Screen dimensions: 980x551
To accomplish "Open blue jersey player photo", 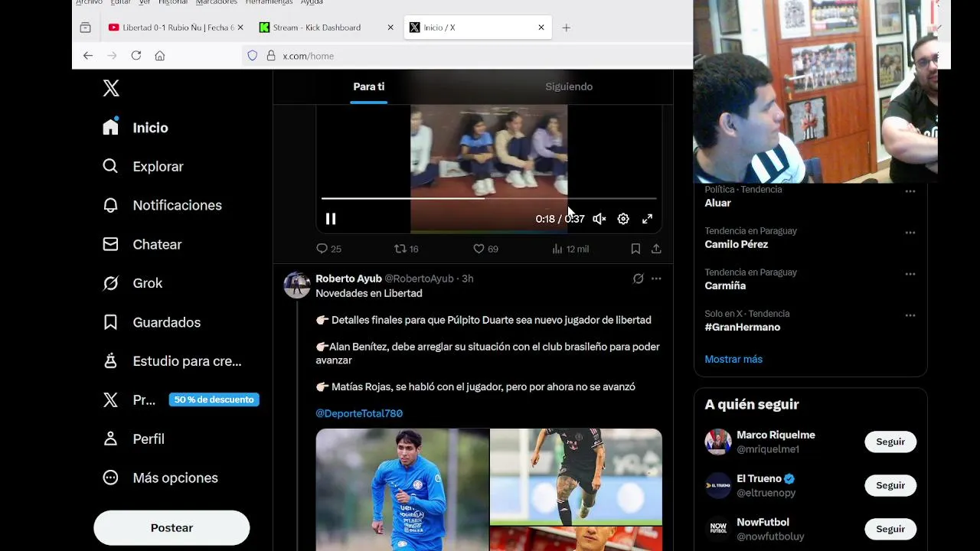I will [x=402, y=490].
